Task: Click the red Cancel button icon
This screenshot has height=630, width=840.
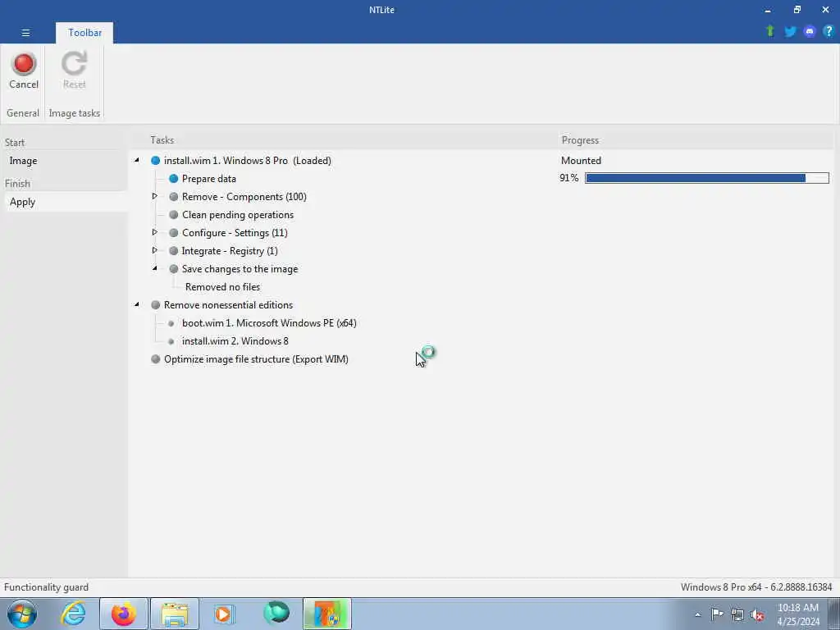Action: click(x=24, y=64)
